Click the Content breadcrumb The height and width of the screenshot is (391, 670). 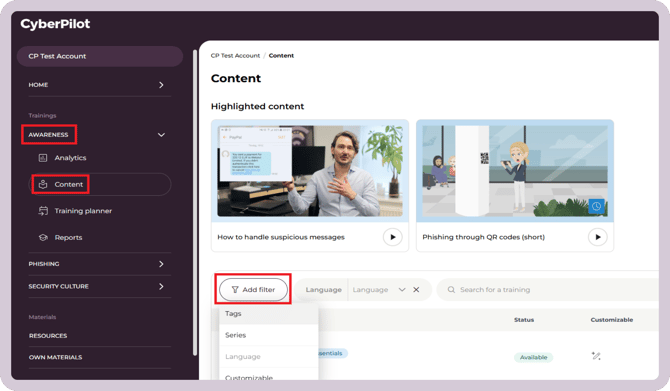point(281,56)
